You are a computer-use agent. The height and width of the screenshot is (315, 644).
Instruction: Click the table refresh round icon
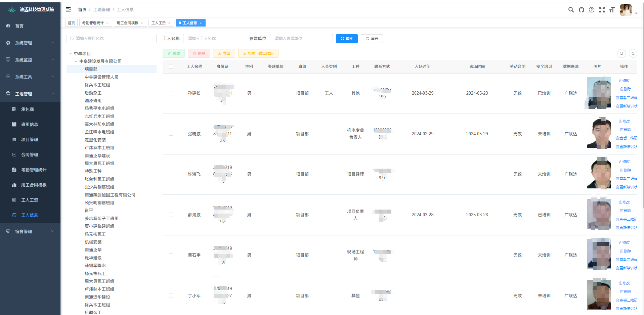[633, 53]
